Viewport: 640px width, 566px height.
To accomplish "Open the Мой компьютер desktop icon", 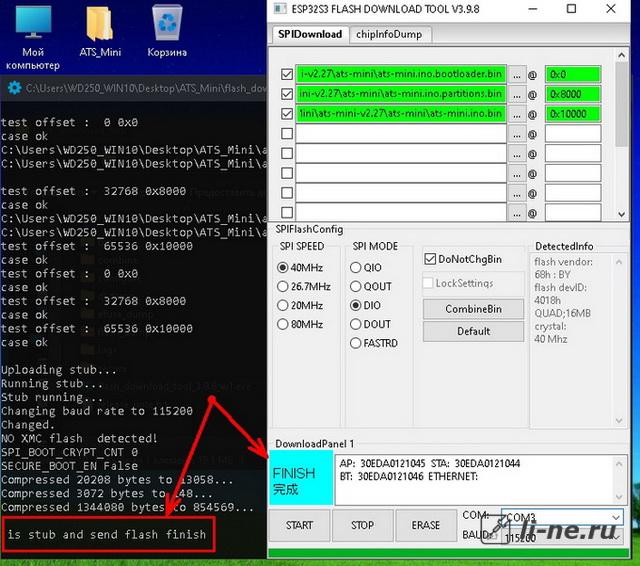I will (x=33, y=38).
